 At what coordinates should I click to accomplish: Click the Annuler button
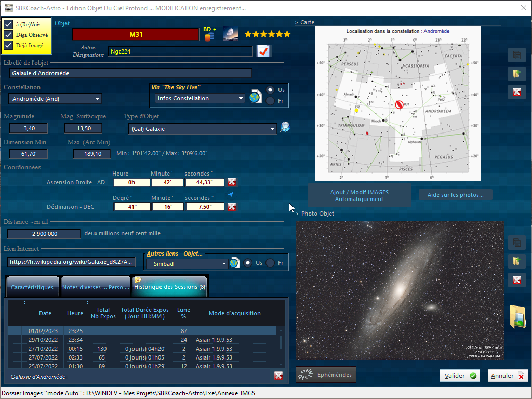508,376
